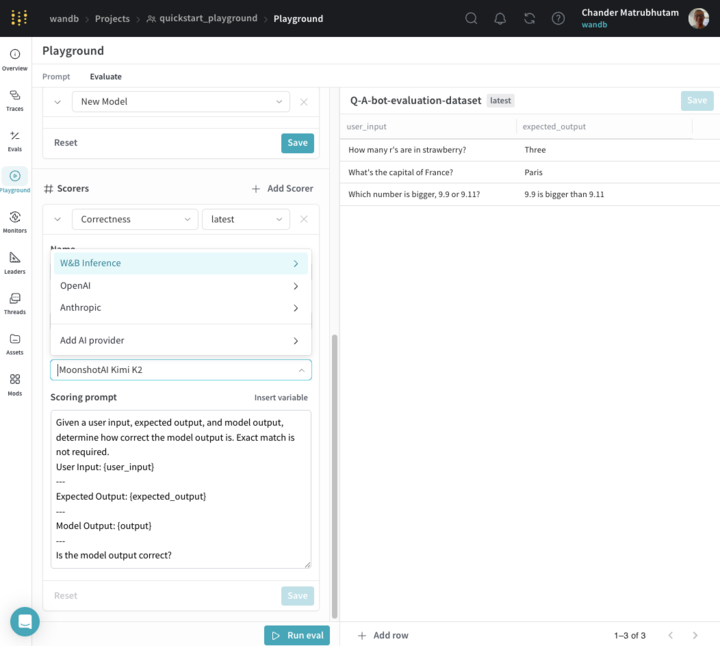Open the New Model dropdown

point(180,102)
